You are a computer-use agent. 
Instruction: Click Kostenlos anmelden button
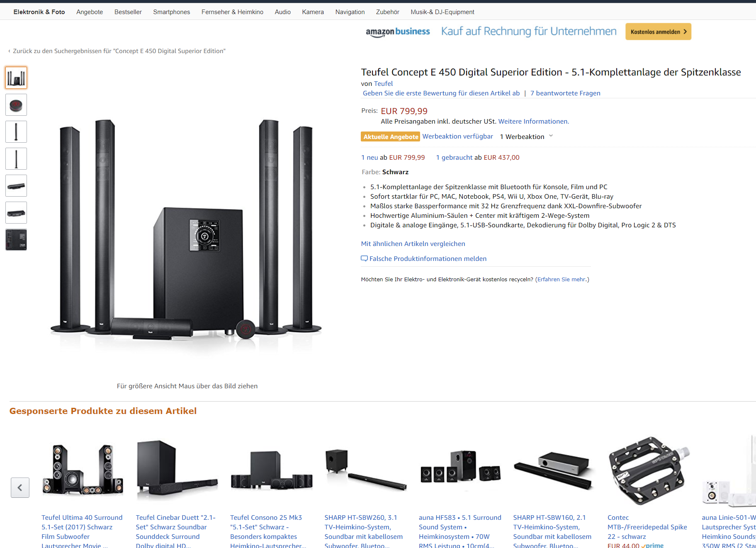tap(658, 32)
